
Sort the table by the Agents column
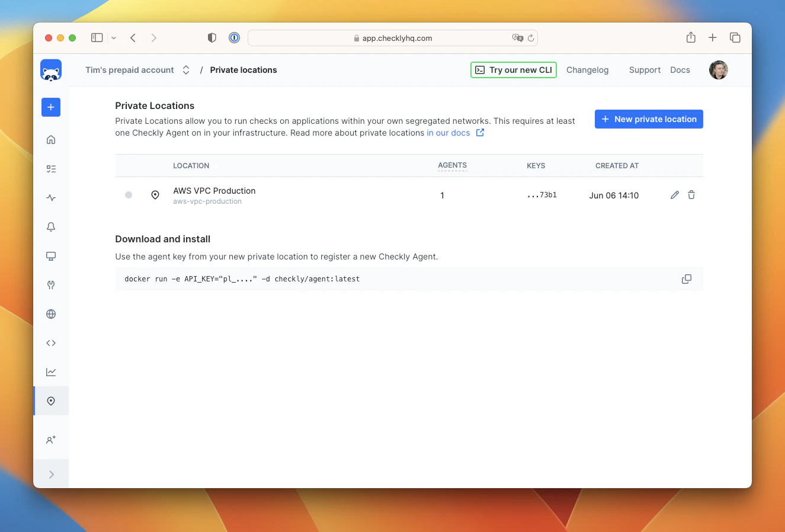pyautogui.click(x=452, y=166)
